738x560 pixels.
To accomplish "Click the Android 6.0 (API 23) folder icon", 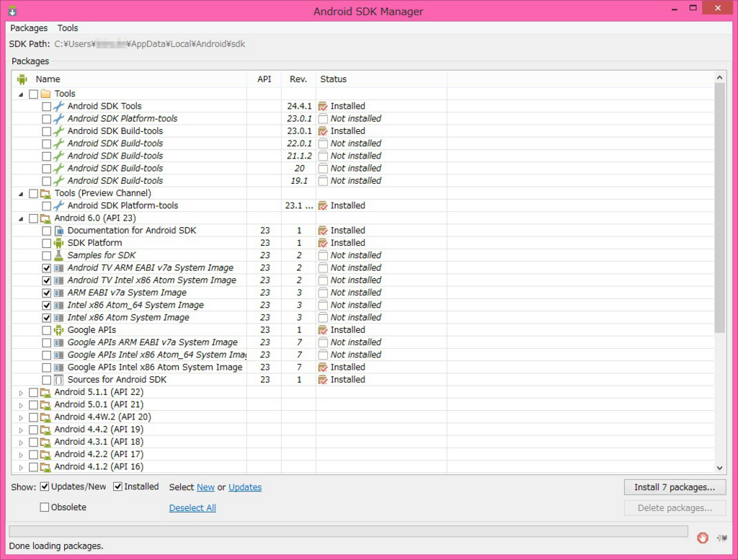I will pos(45,218).
